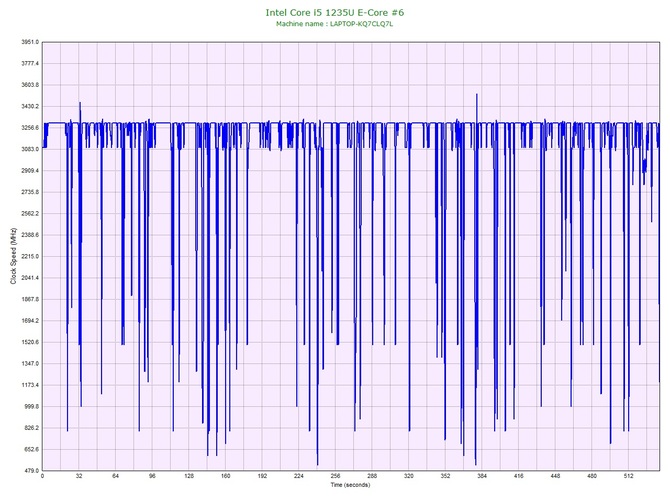Click the 2215.0 y-axis value
The image size is (670, 502).
point(30,257)
